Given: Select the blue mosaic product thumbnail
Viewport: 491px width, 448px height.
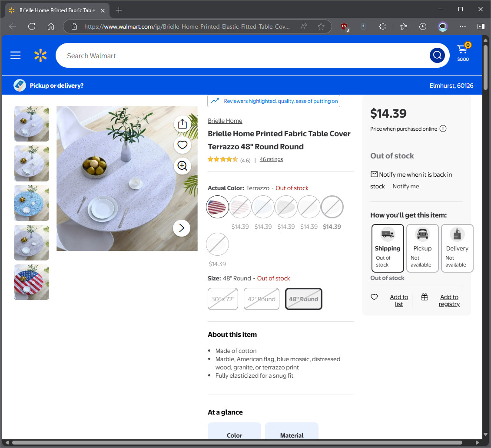Looking at the screenshot, I should (x=31, y=203).
